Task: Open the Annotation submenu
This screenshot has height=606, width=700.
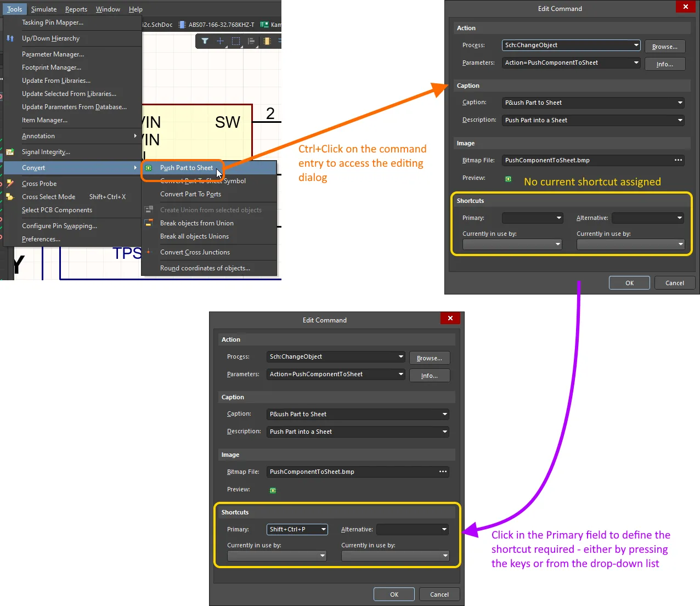Action: [x=72, y=136]
